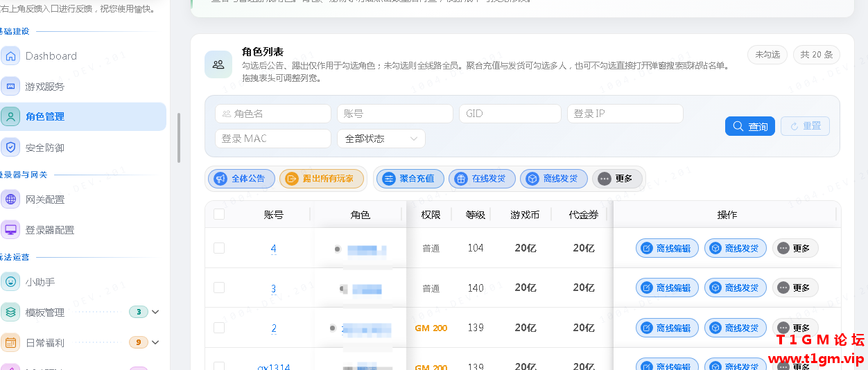868x370 pixels.
Task: Open the Dashboard sidebar item
Action: click(x=82, y=56)
